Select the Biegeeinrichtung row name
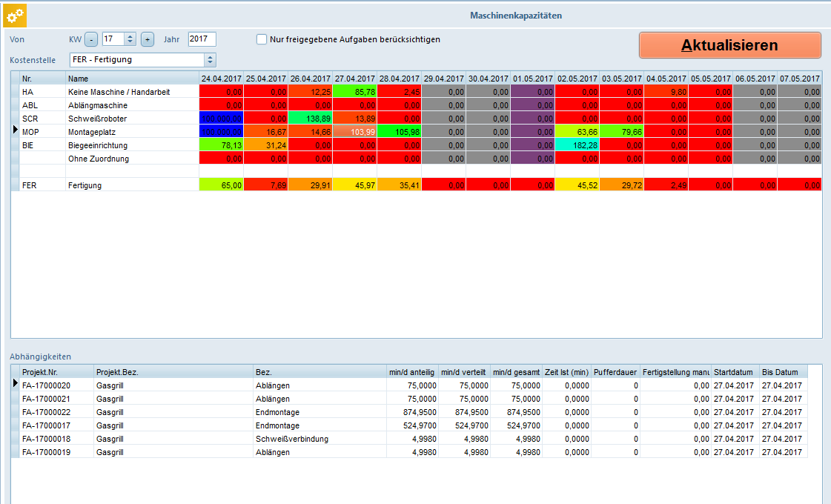Viewport: 831px width, 504px height. tap(97, 145)
